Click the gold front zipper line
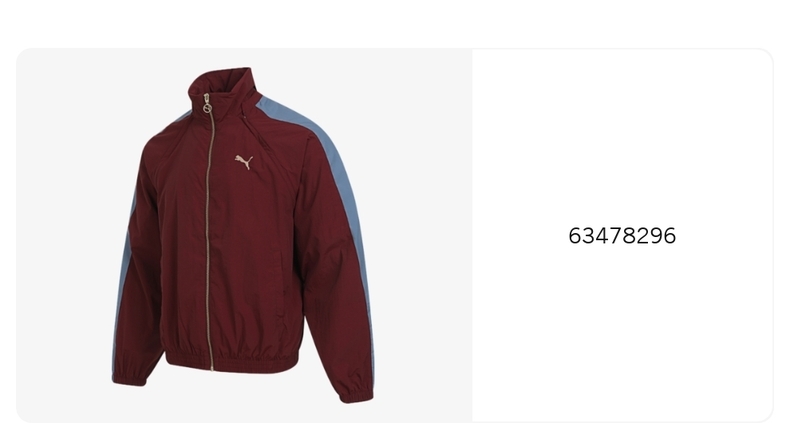790x423 pixels. tap(208, 237)
